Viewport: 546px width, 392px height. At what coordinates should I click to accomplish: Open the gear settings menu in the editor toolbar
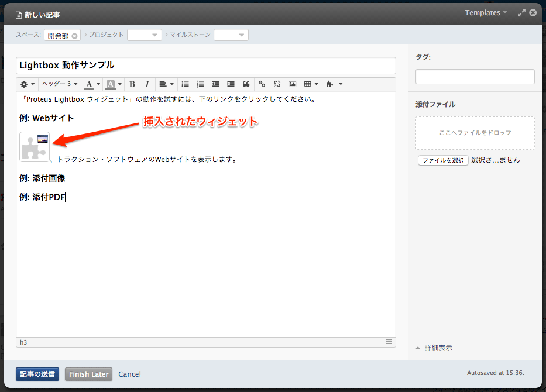(x=28, y=84)
